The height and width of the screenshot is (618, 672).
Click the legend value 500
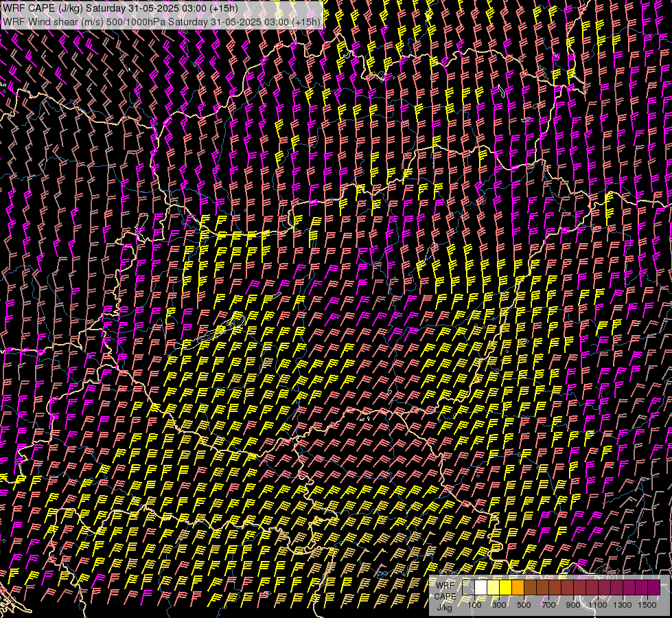(x=524, y=605)
